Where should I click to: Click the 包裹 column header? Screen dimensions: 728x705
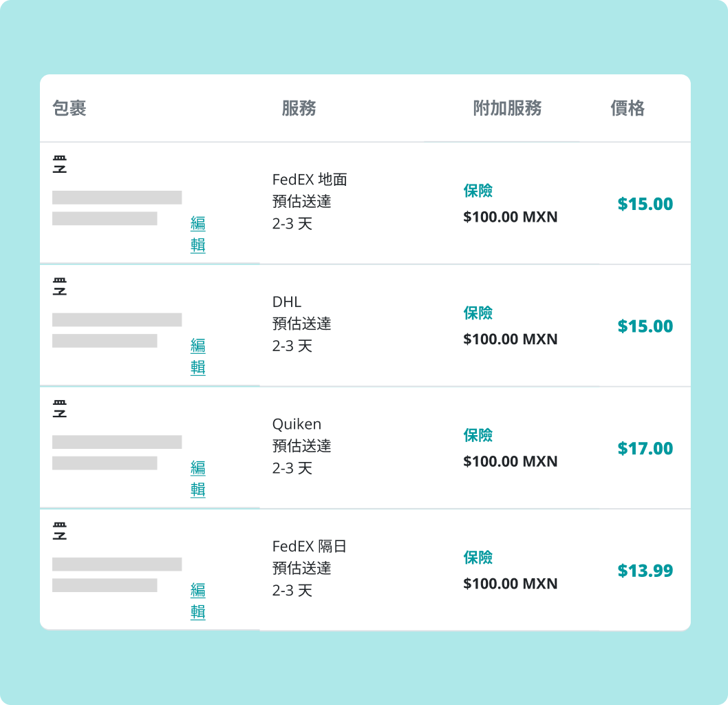(69, 108)
